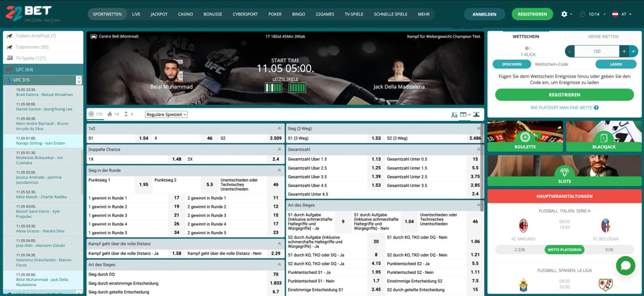Select AC Mailand odds 2.336
Screen dimensions: 644x296
point(520,250)
